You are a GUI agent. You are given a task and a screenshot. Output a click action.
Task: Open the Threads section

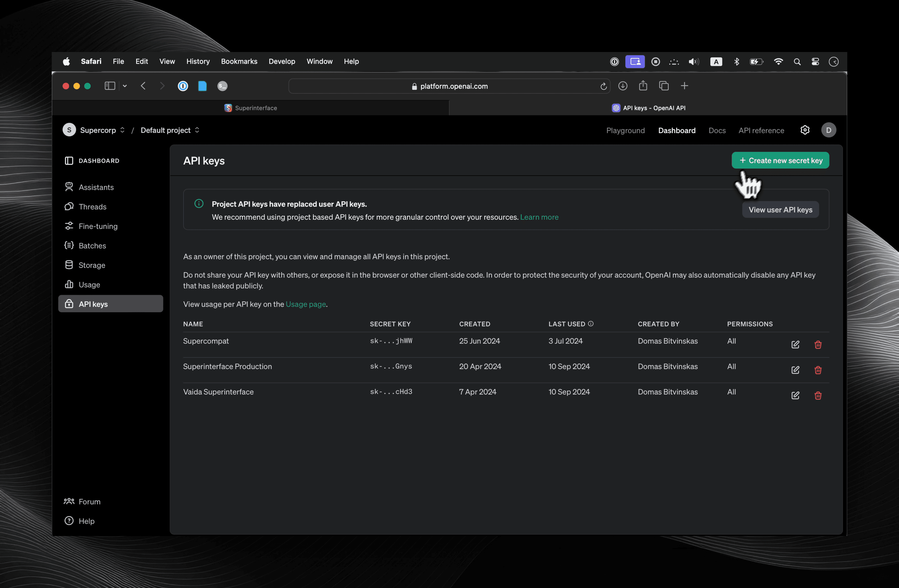pyautogui.click(x=92, y=207)
